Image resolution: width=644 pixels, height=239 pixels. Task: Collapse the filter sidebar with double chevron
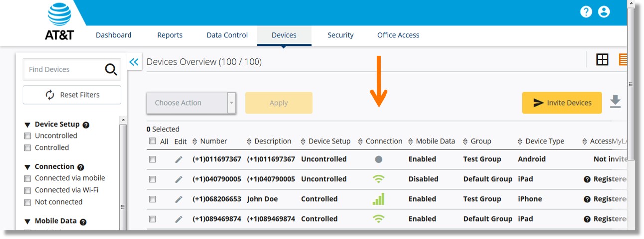134,62
